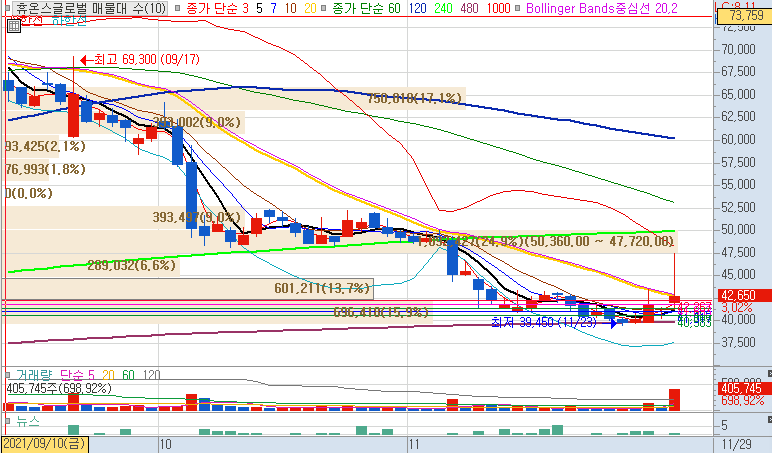Toggle the square marker before 거래량

coord(7,375)
